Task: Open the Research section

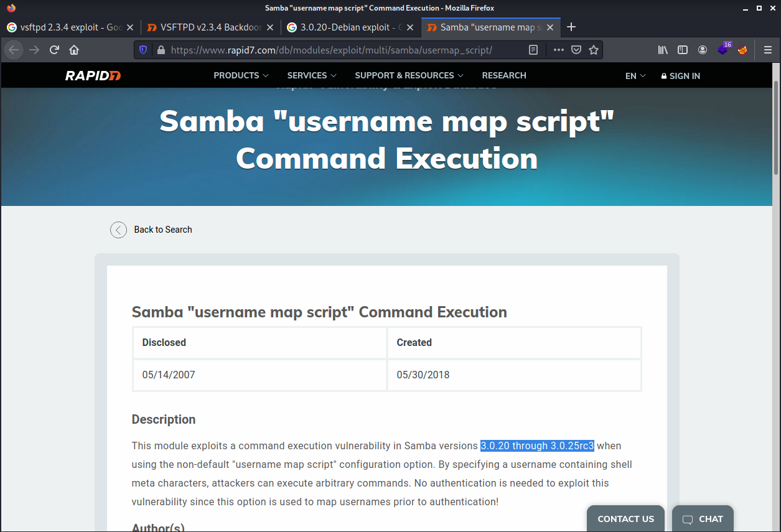Action: tap(504, 75)
